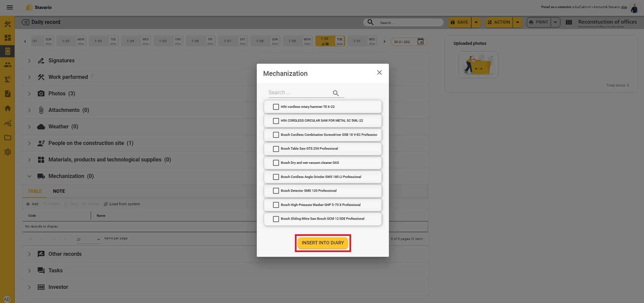Click the user profile avatar top right
644x303 pixels.
point(634,8)
